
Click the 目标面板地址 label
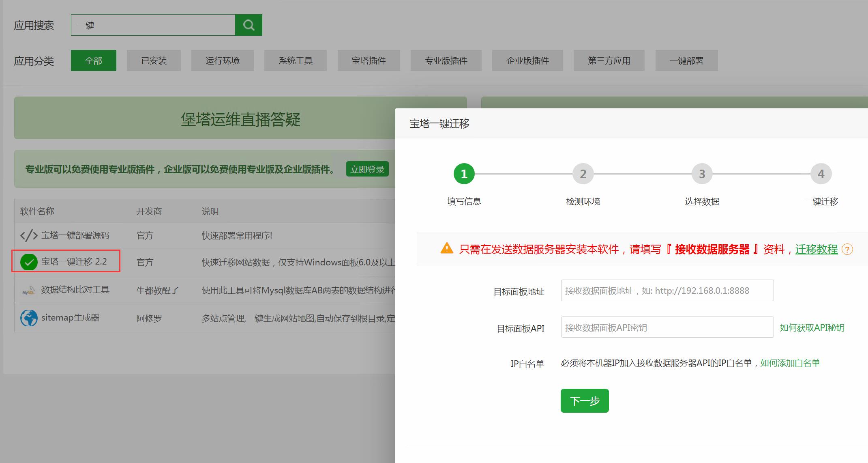(x=519, y=291)
